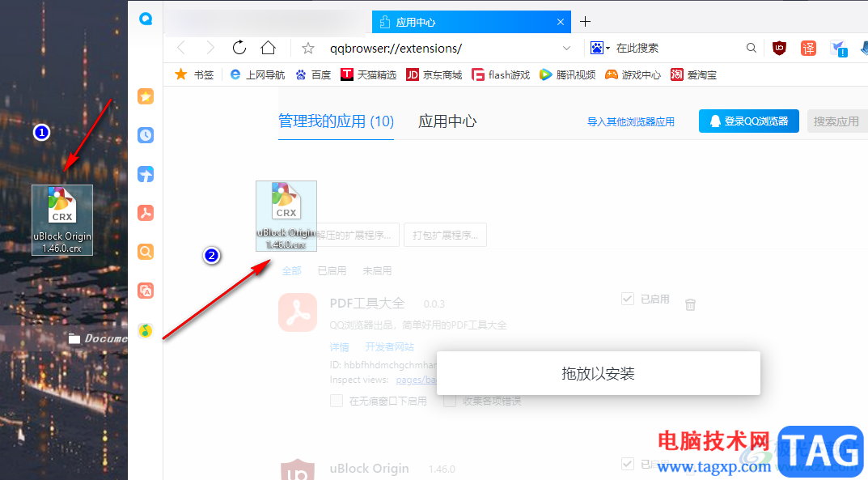Screen dimensions: 868x480
Task: Open the translate extension icon
Action: point(808,49)
